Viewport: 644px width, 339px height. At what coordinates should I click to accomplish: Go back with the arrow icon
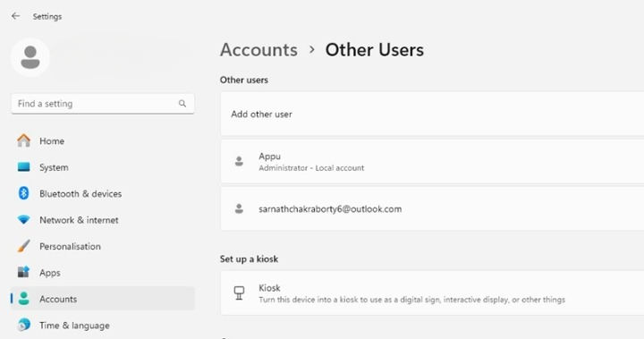15,16
